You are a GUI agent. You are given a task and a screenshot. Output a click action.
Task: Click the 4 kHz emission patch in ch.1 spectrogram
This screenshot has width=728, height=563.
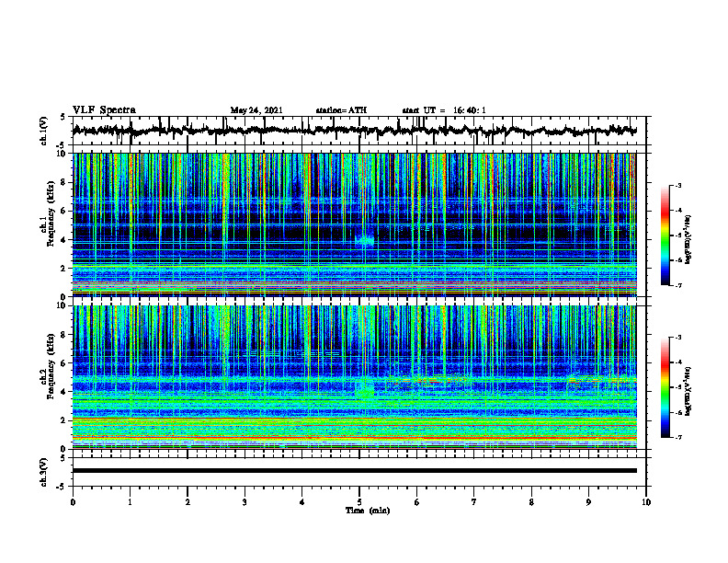[365, 240]
